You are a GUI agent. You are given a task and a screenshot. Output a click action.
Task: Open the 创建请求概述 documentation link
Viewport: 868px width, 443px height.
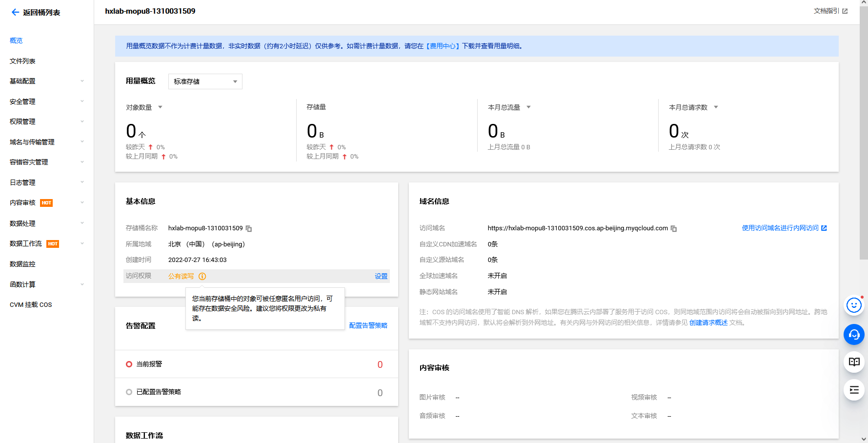click(x=708, y=322)
